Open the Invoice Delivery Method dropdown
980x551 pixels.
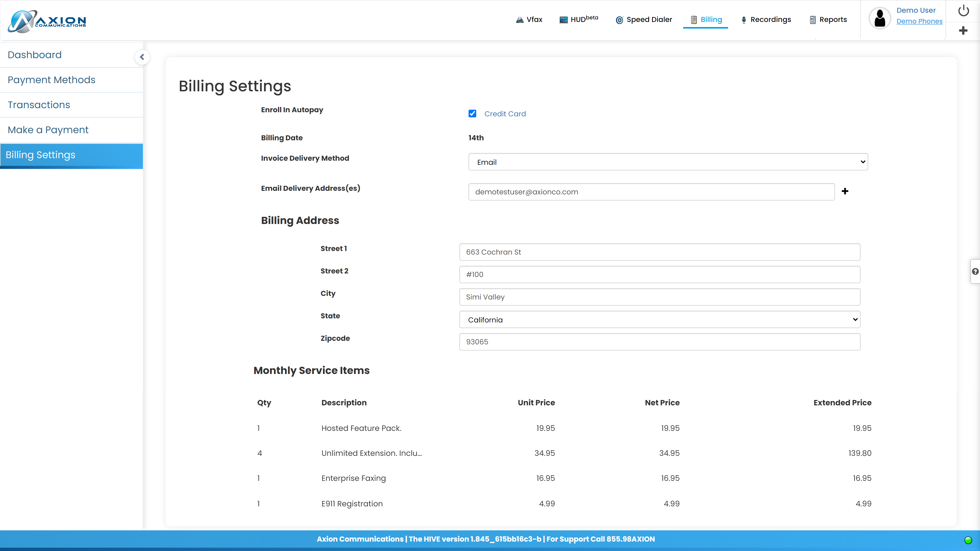click(668, 162)
